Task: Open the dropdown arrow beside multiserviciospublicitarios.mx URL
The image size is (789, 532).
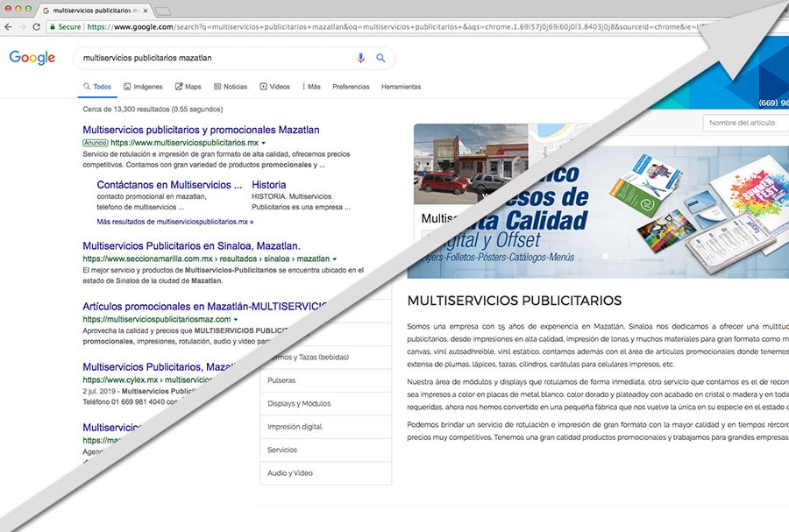Action: click(x=263, y=143)
